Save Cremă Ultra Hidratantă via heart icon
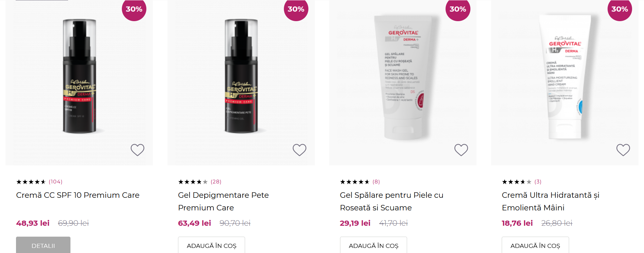The width and height of the screenshot is (644, 253). (623, 150)
